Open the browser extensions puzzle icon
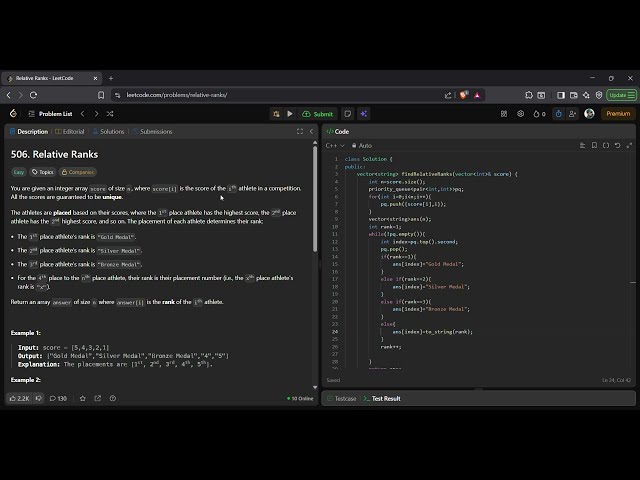This screenshot has height=480, width=640. click(529, 95)
